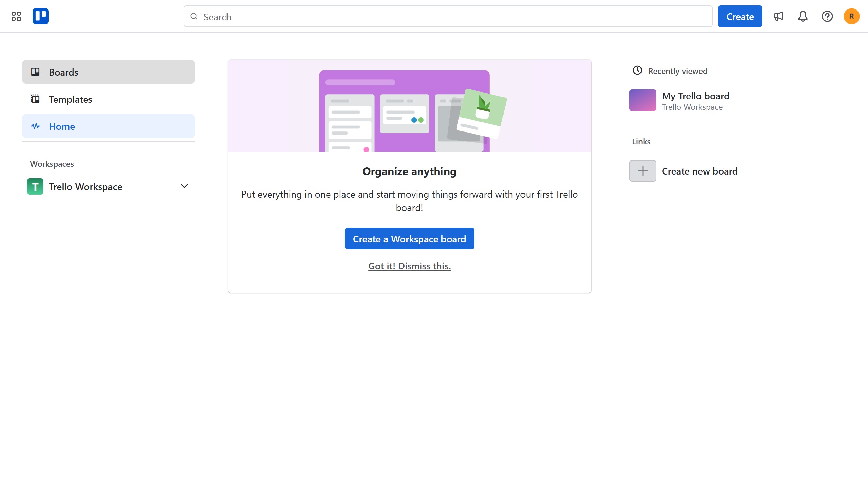Screen dimensions: 868x488
Task: Click the Recently viewed label
Action: point(678,71)
